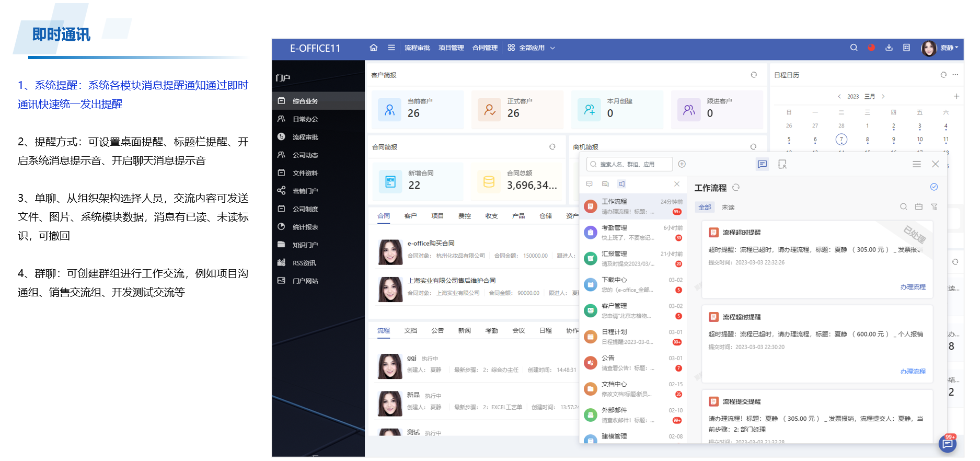980x461 pixels.
Task: Show single chat conversations icon
Action: pyautogui.click(x=589, y=184)
